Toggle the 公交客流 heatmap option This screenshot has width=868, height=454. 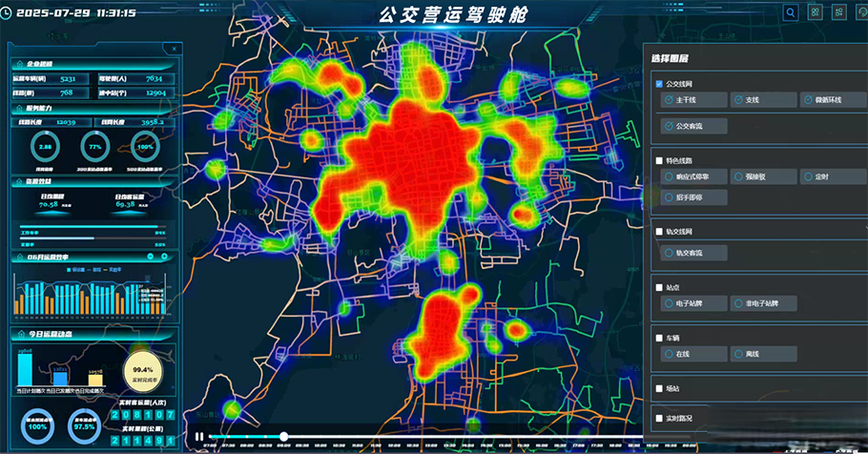tap(693, 126)
